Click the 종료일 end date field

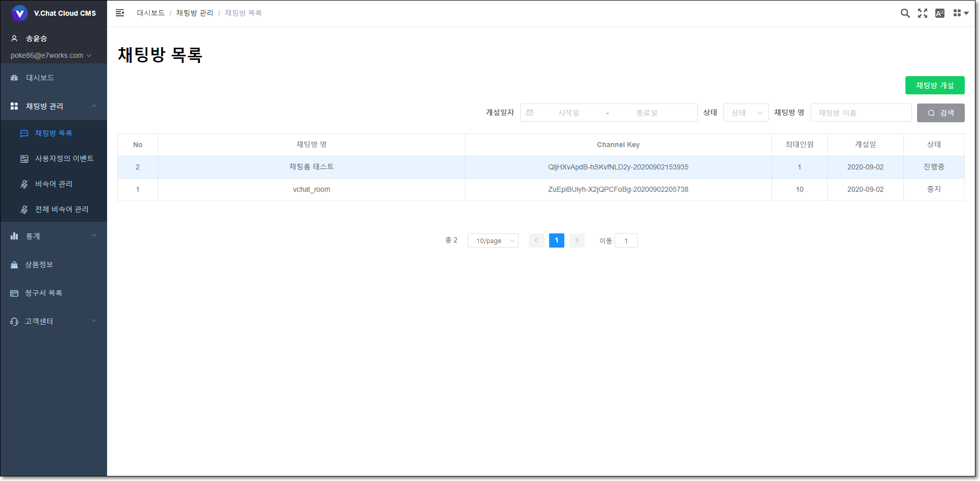647,113
